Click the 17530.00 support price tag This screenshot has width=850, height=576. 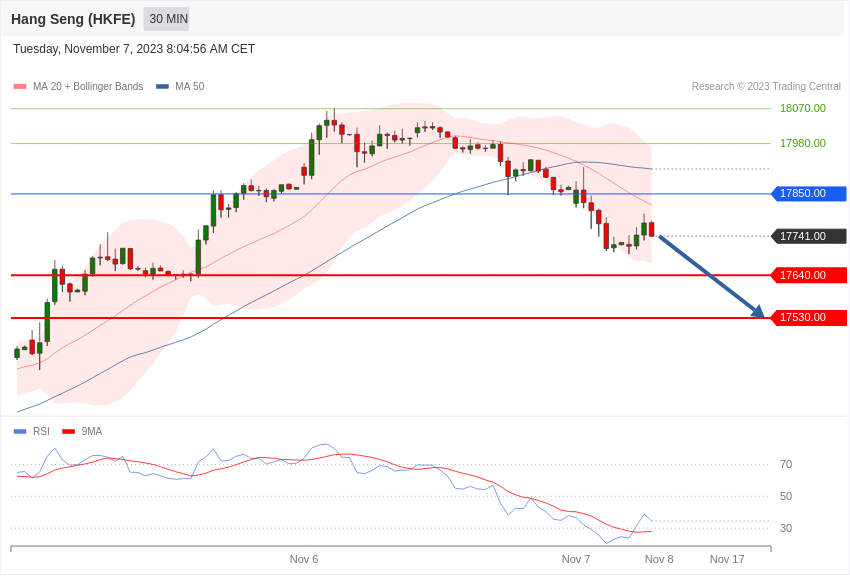click(x=809, y=318)
